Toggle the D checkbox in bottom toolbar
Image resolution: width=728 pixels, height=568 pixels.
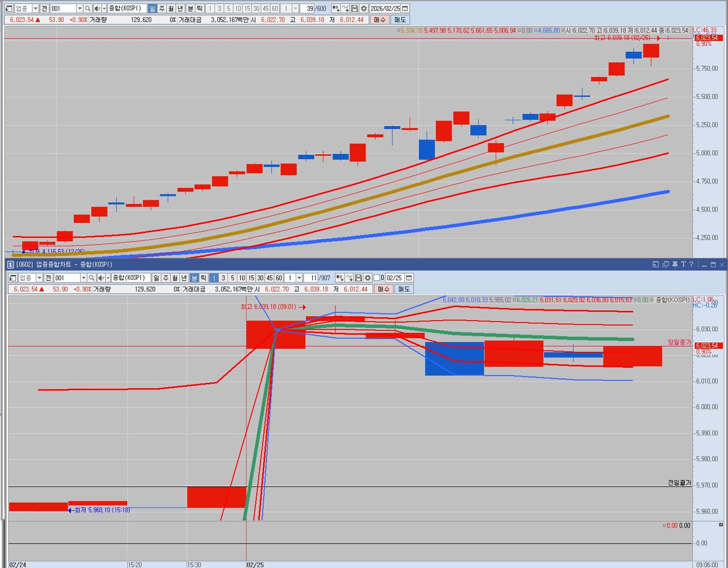[x=377, y=278]
